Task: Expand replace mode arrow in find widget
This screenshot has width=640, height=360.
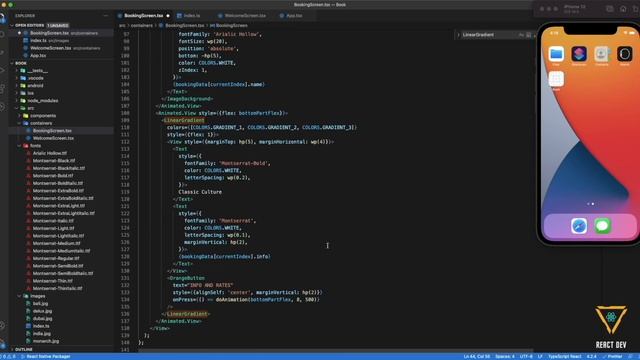Action: (458, 35)
